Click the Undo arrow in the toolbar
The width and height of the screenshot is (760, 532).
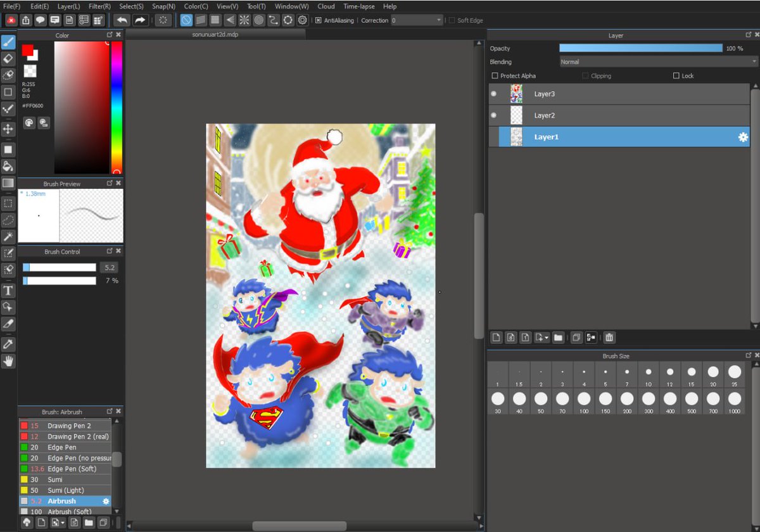[x=121, y=20]
